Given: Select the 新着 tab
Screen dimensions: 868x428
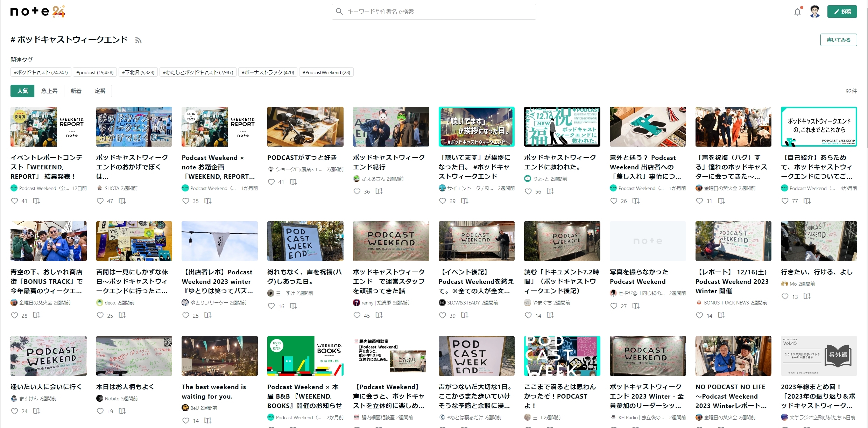Looking at the screenshot, I should (76, 91).
